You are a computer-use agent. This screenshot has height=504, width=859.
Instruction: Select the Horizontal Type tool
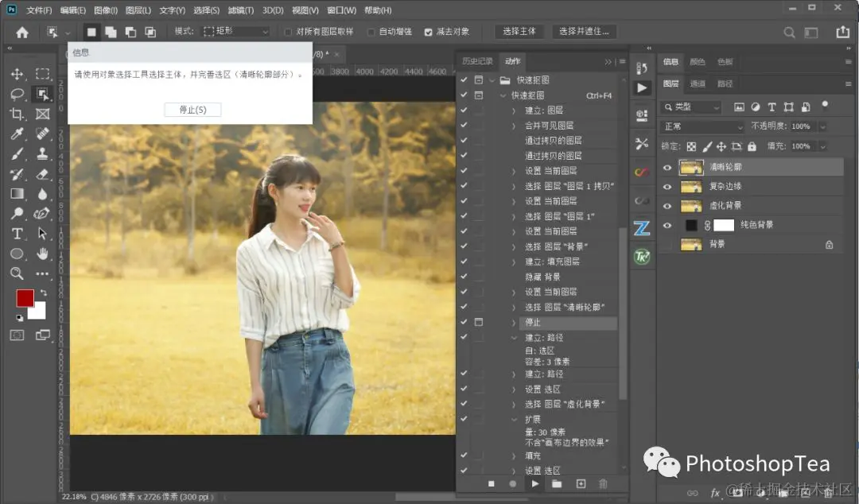pos(17,234)
